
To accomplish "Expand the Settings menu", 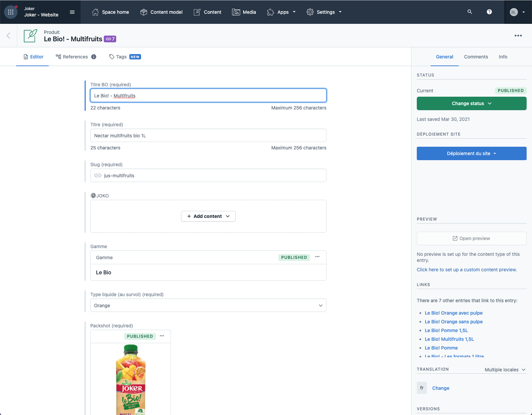I will [324, 12].
